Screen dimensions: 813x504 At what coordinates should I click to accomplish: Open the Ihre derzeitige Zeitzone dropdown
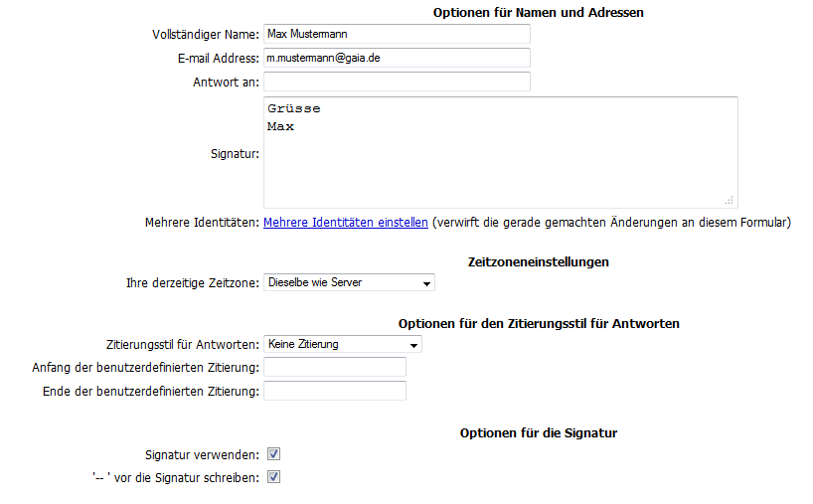click(x=350, y=283)
